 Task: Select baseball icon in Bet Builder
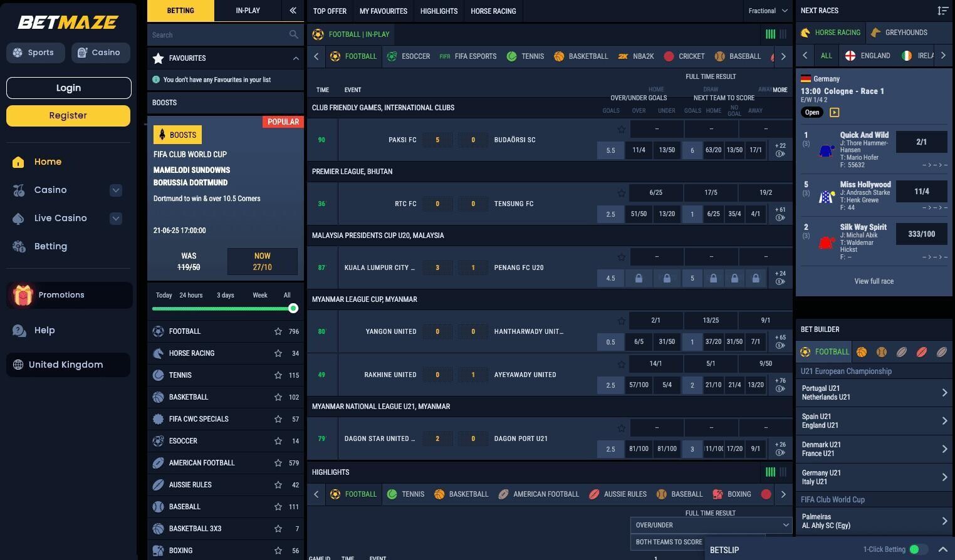(882, 352)
